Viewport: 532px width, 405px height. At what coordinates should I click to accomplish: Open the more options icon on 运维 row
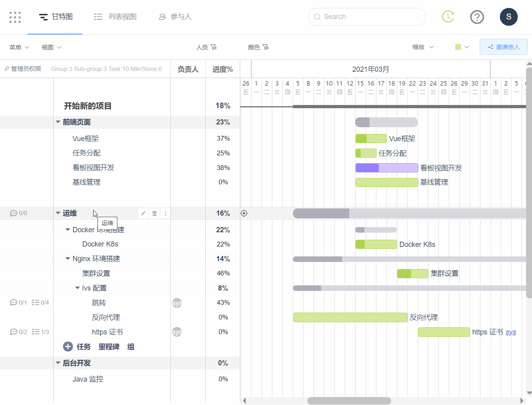pyautogui.click(x=166, y=213)
